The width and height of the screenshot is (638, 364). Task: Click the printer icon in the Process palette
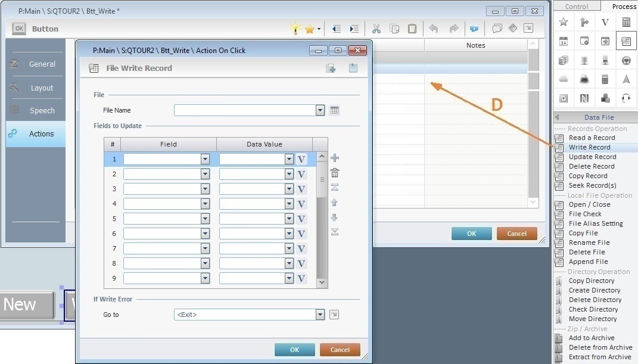pos(584,79)
